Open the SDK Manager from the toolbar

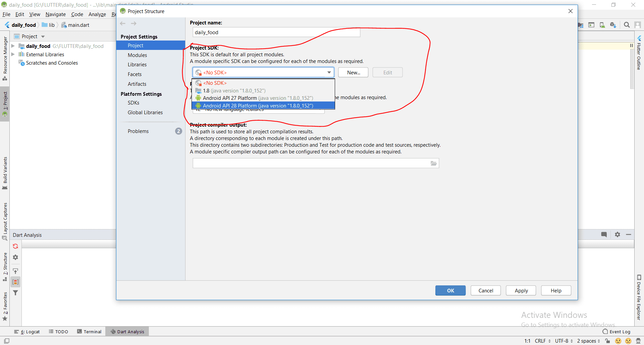(x=613, y=25)
